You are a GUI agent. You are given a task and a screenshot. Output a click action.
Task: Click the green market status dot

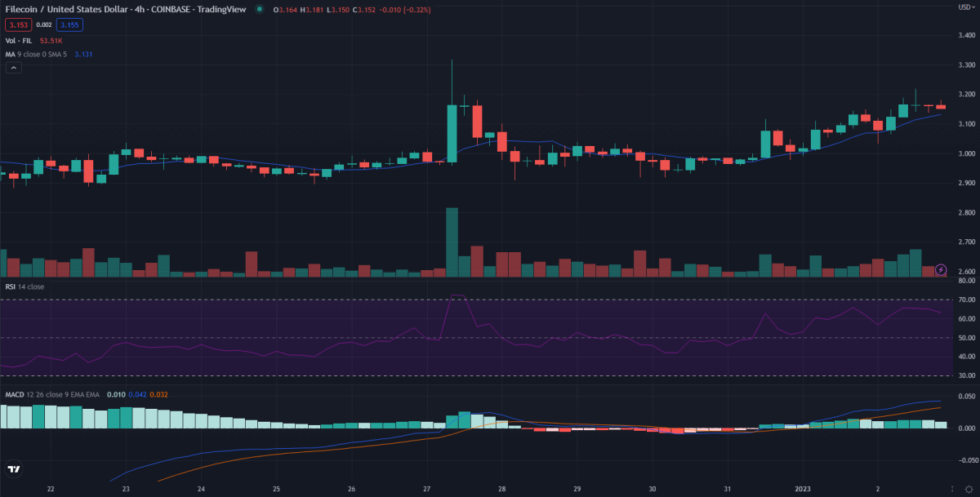point(260,9)
